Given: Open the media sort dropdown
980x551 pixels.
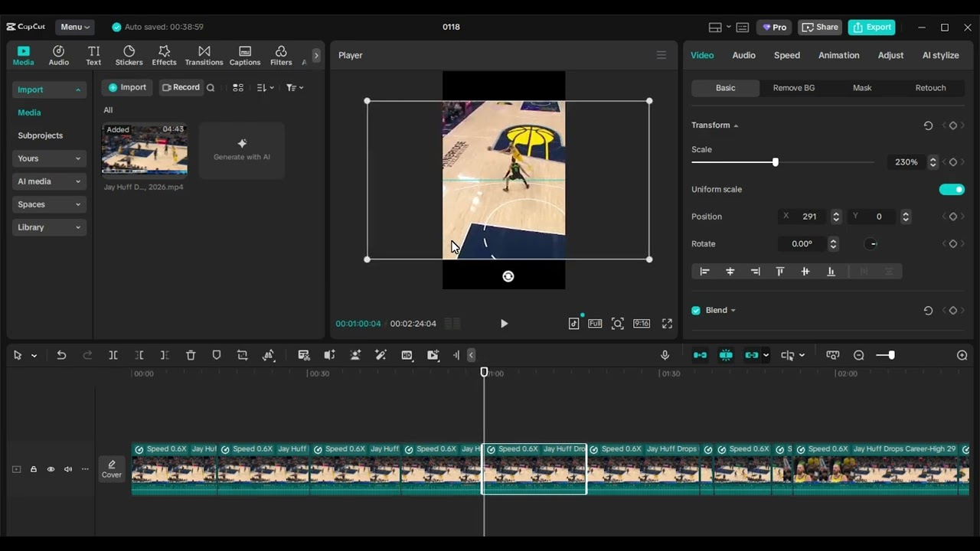Looking at the screenshot, I should 265,88.
